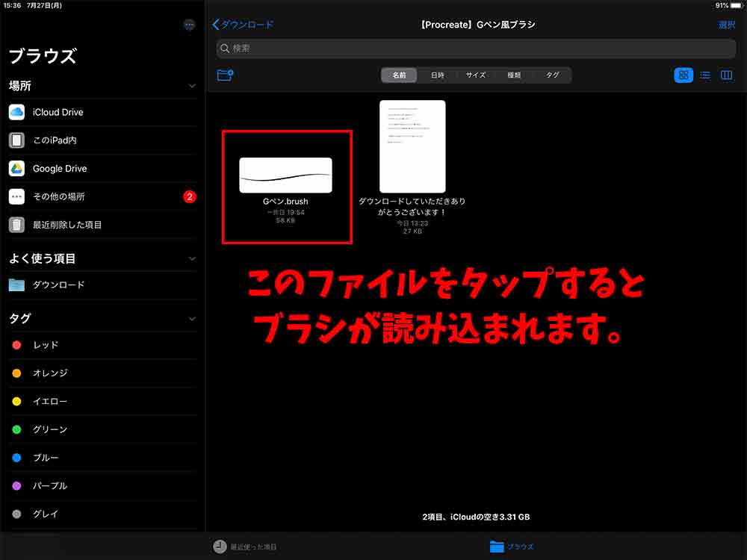Tap the 選択 button
747x560 pixels.
click(727, 25)
